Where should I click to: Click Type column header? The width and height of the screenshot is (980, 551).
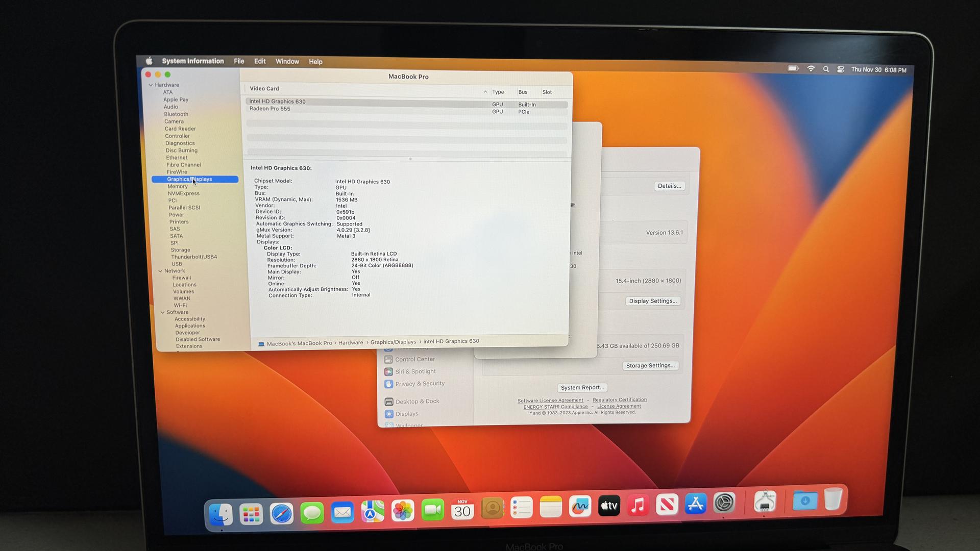pos(498,92)
